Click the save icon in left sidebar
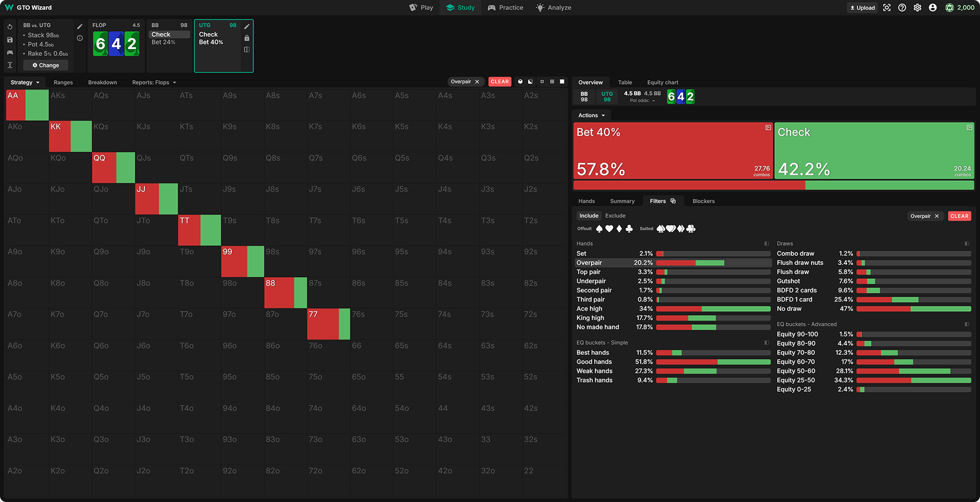Viewport: 980px width, 502px height. (x=10, y=40)
